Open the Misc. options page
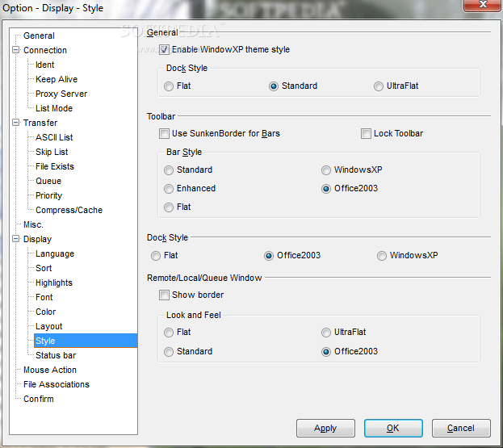 pyautogui.click(x=33, y=224)
